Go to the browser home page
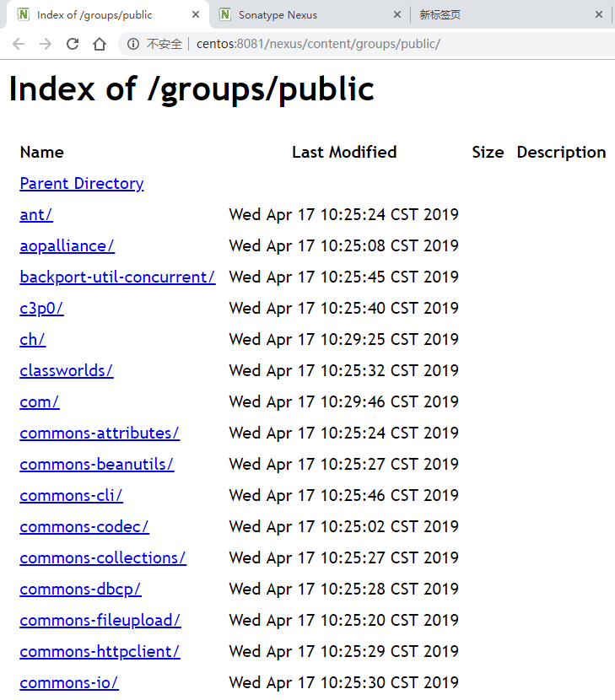 100,44
